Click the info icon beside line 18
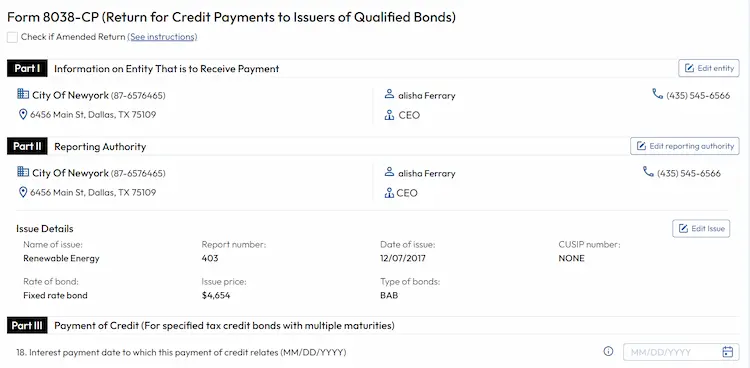This screenshot has height=368, width=750. tap(608, 352)
